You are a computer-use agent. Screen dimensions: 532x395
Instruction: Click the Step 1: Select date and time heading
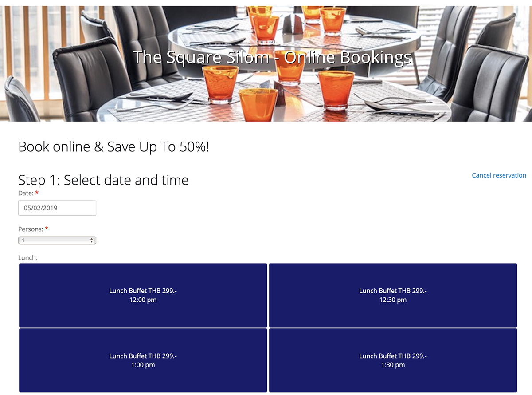tap(103, 180)
